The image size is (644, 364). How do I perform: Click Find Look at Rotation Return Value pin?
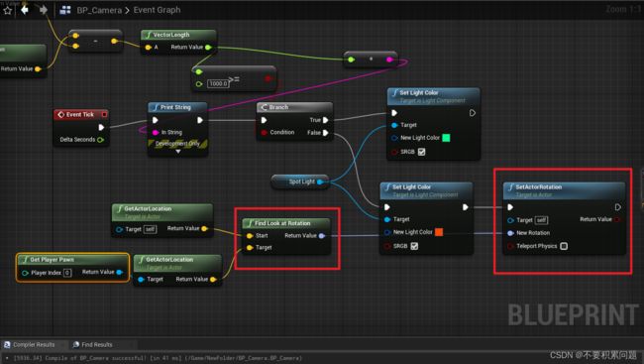click(x=322, y=236)
